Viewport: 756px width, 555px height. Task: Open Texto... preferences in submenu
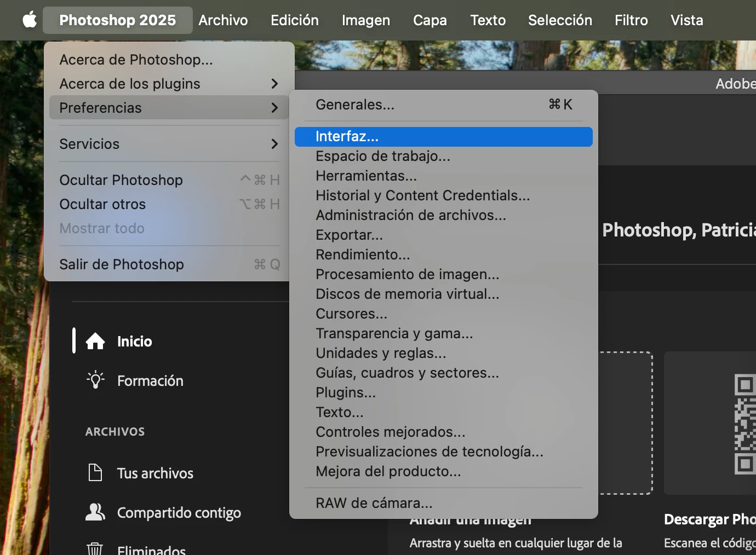pyautogui.click(x=444, y=412)
